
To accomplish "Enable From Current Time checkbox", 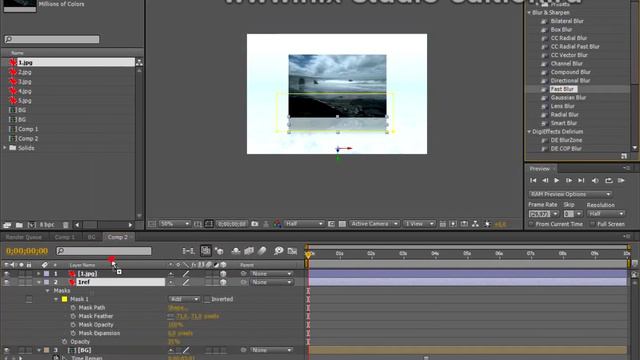I will (531, 224).
